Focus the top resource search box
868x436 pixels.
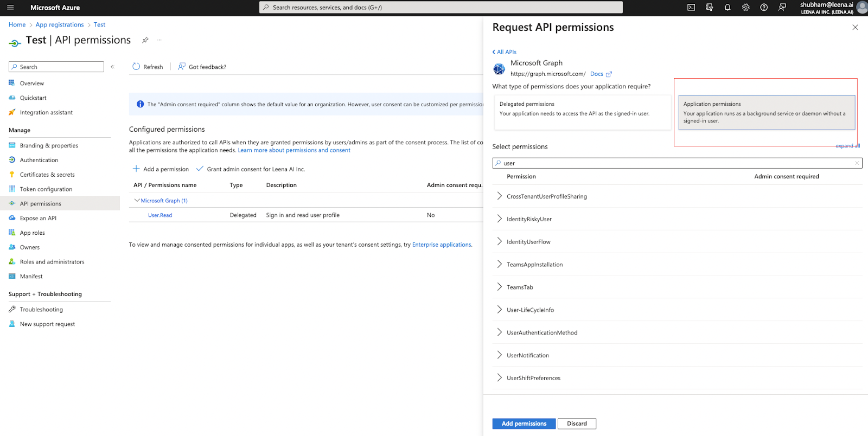coord(441,8)
